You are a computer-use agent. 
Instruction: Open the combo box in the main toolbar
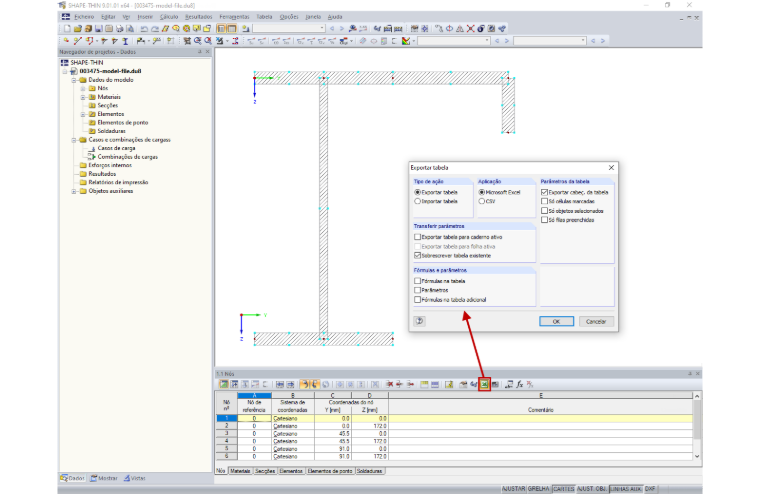322,29
